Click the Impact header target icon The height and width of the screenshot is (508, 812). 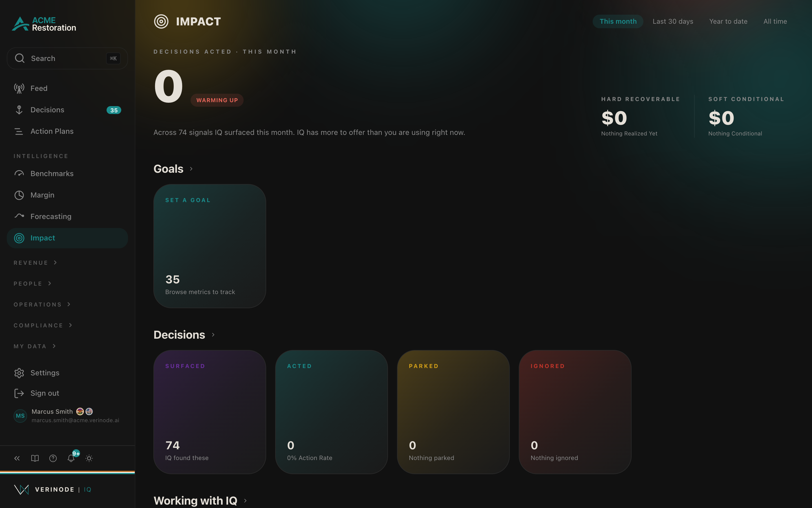coord(161,21)
